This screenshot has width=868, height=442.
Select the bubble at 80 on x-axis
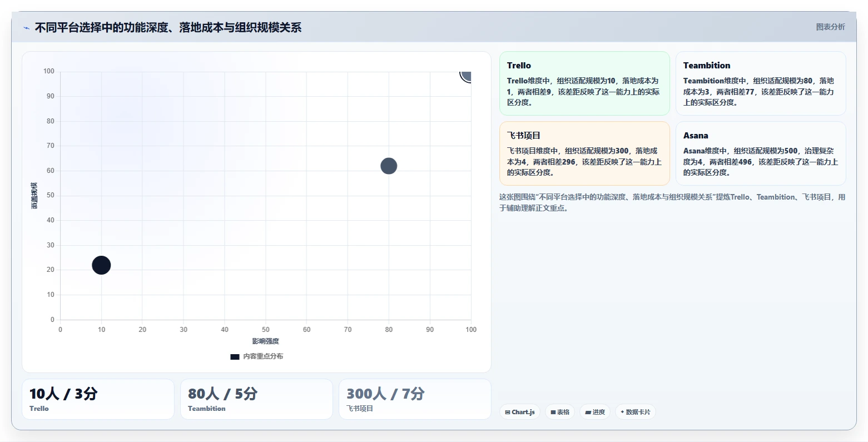click(x=389, y=166)
